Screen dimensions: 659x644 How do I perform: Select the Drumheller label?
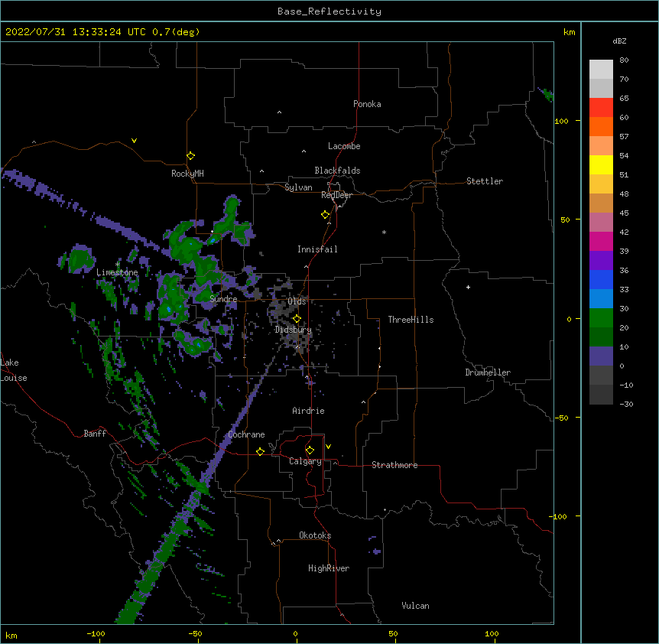(x=488, y=372)
